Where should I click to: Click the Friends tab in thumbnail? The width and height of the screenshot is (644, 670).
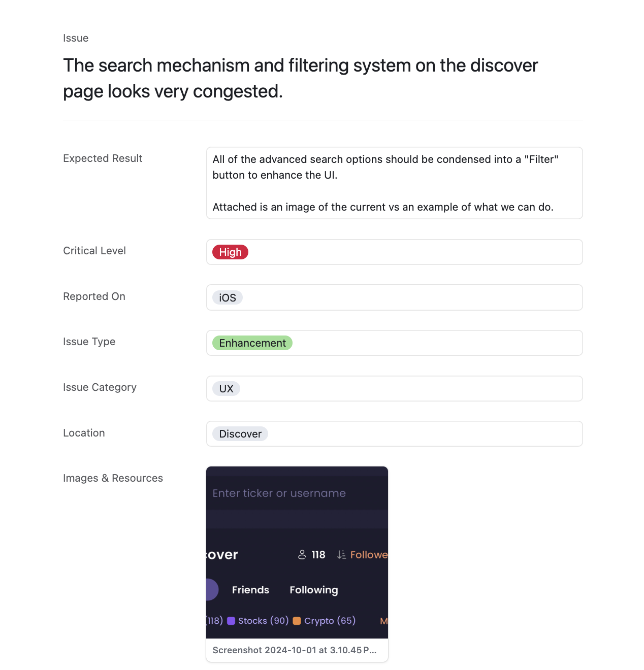250,590
